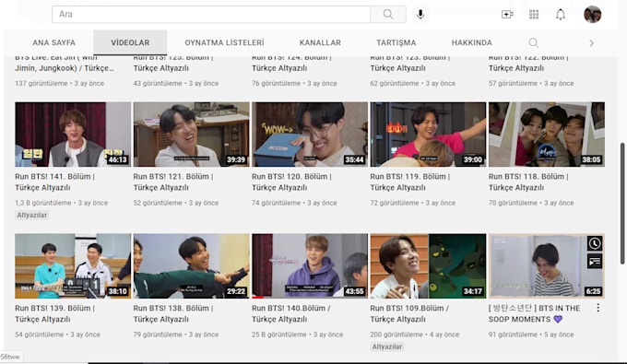Screen dimensions: 627x364
Task: Click '54 görüntüleme' under 139. Bölüm
Action: tap(39, 335)
